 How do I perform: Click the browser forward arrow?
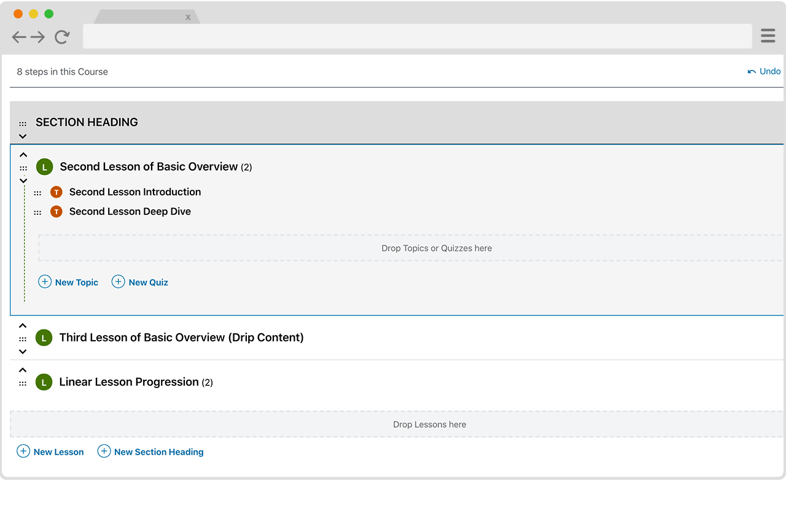pyautogui.click(x=38, y=37)
